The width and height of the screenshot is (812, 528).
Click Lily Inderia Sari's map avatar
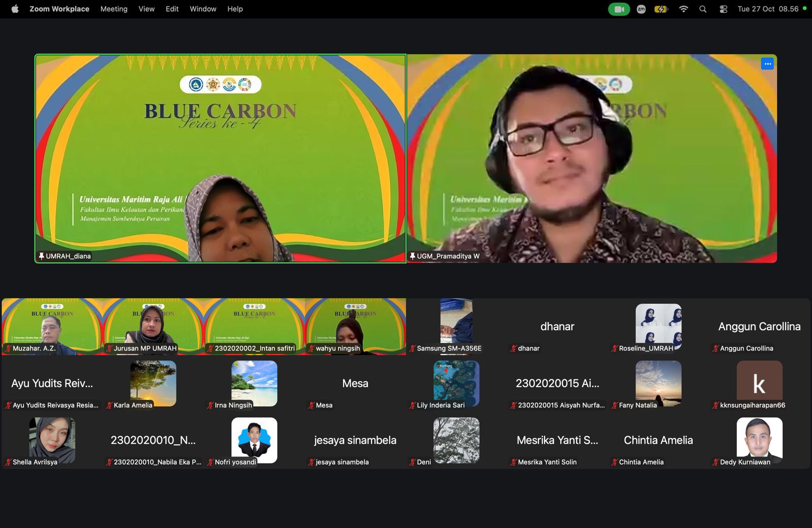456,383
